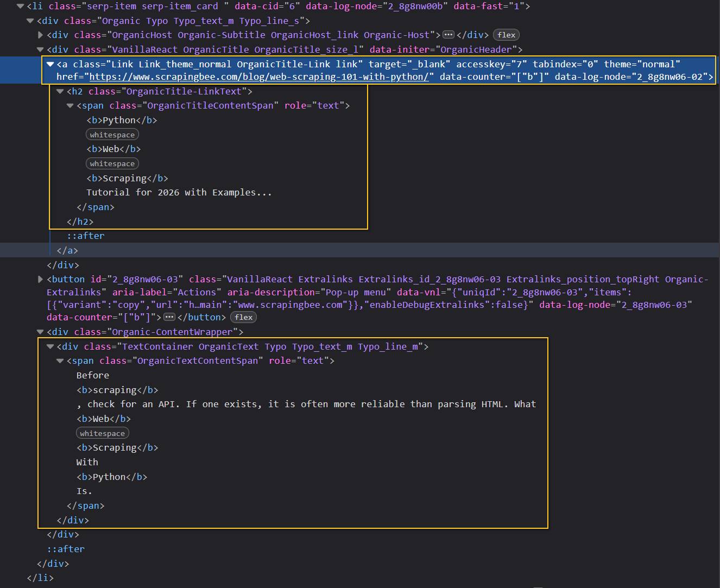The image size is (720, 588).
Task: Click whitespace badge before title's Scraping tag
Action: pyautogui.click(x=112, y=163)
